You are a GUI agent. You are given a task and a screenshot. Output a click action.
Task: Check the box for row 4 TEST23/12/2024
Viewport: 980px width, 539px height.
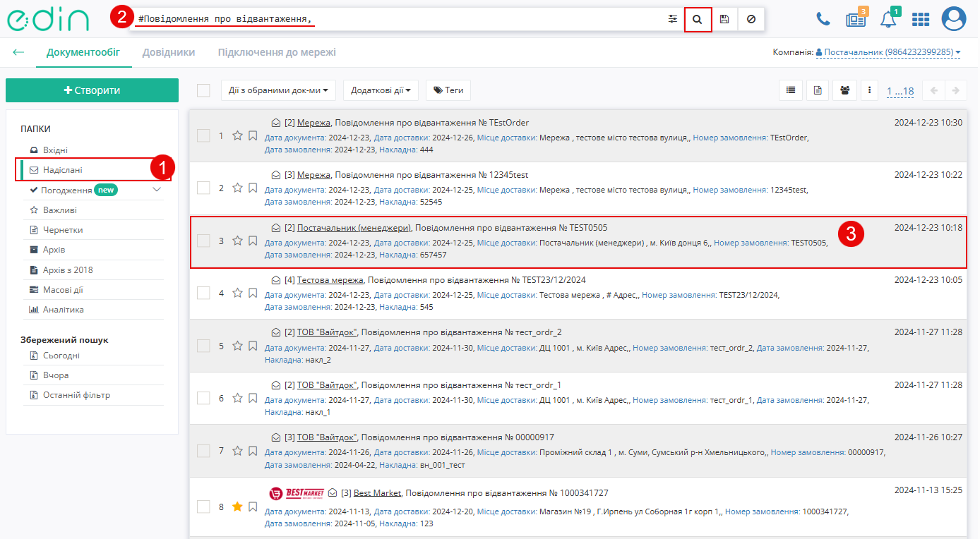(203, 293)
